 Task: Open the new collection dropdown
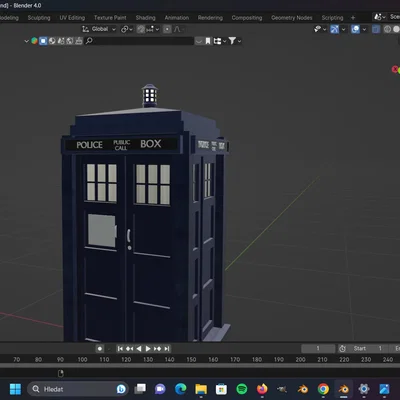tap(220, 41)
